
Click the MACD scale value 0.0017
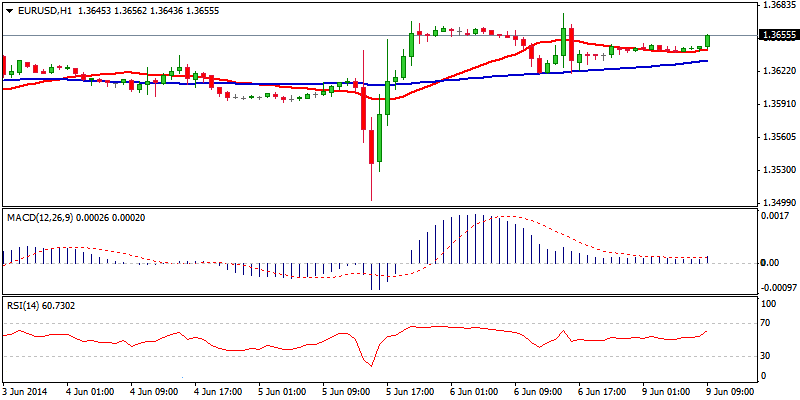(x=773, y=216)
